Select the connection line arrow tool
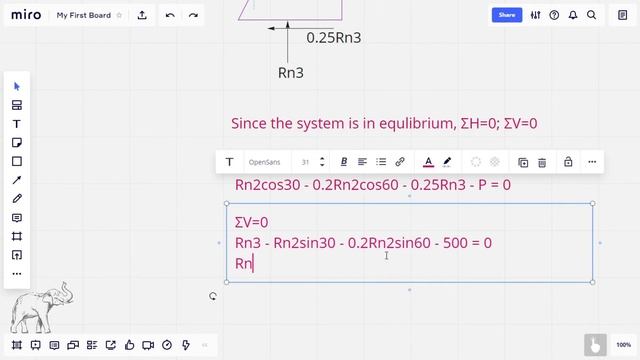 (x=17, y=180)
